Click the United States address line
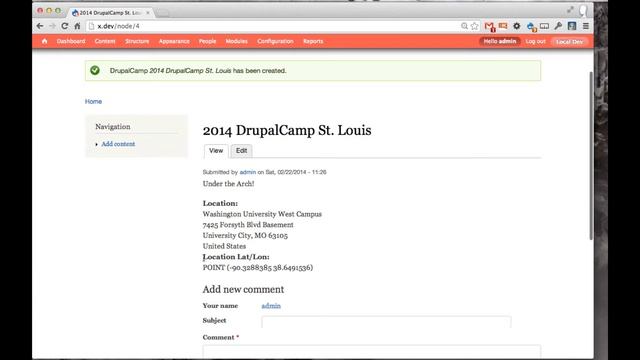Image resolution: width=640 pixels, height=360 pixels. [224, 246]
